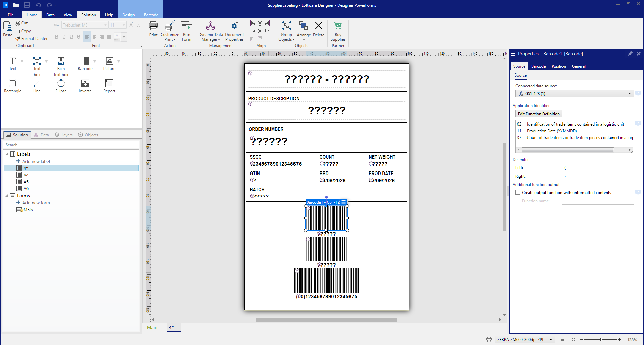Open the Main form bottom tab

tap(152, 327)
